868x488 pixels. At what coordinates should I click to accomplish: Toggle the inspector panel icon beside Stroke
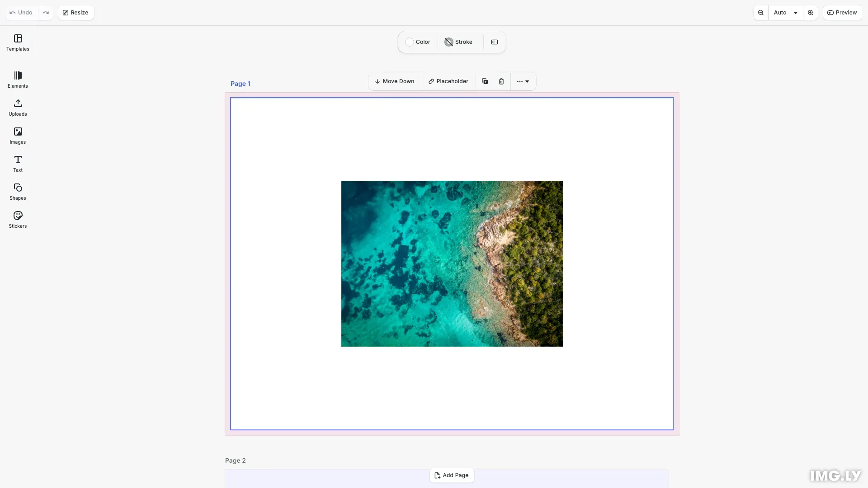[x=495, y=42]
